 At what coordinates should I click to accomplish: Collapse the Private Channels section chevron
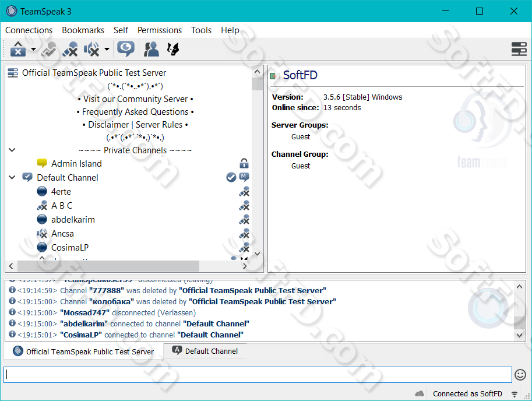point(12,150)
